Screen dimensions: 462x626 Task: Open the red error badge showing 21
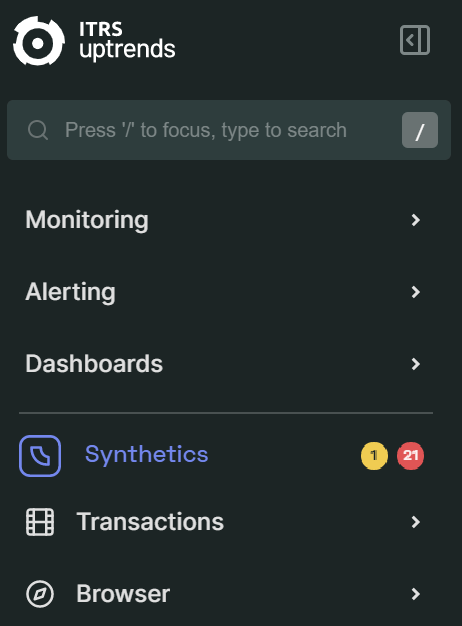pyautogui.click(x=410, y=456)
